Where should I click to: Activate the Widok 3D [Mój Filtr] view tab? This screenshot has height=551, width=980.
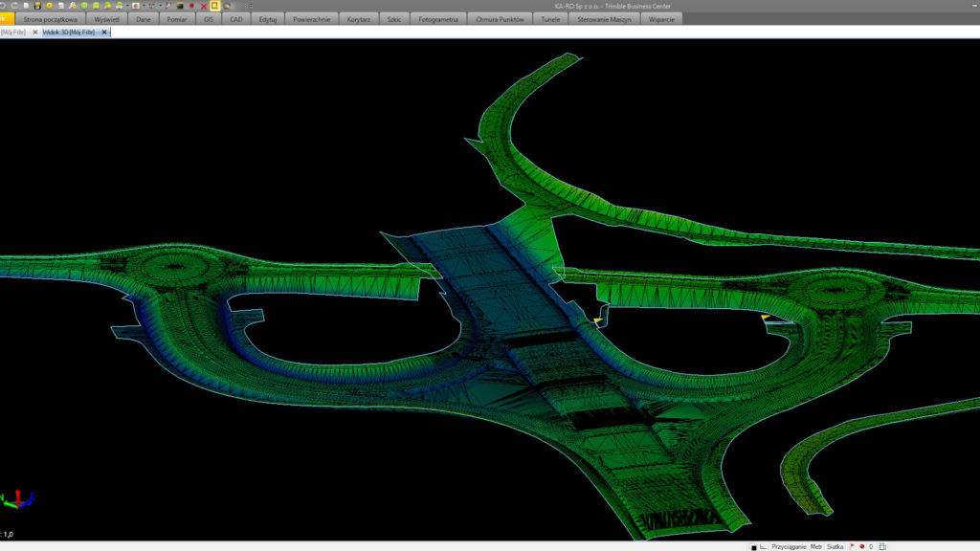click(x=69, y=32)
